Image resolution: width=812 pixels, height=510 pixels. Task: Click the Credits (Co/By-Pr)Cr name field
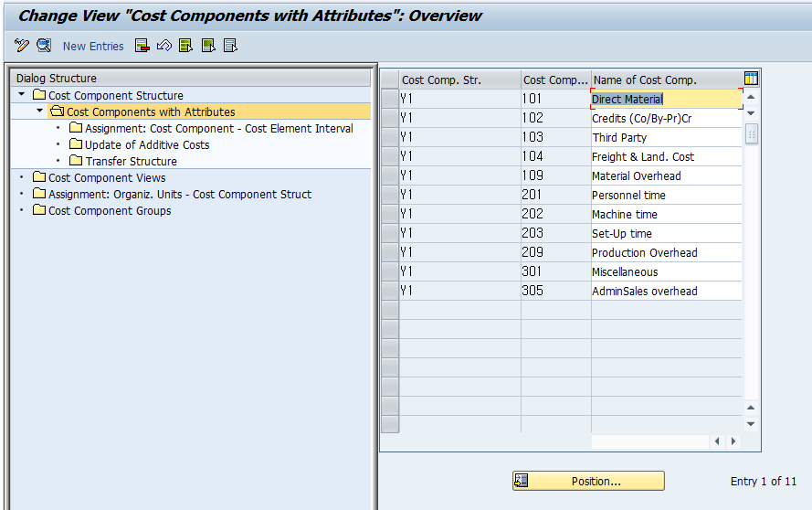pos(667,118)
